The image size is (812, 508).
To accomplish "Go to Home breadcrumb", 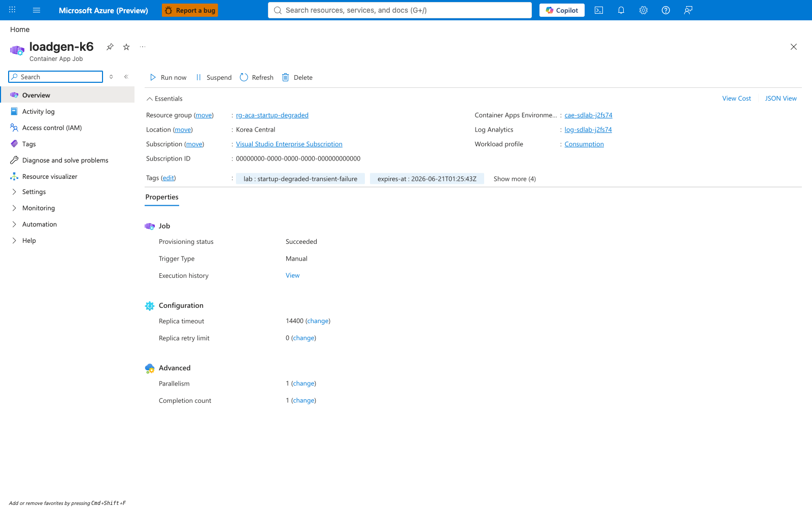I will click(20, 29).
